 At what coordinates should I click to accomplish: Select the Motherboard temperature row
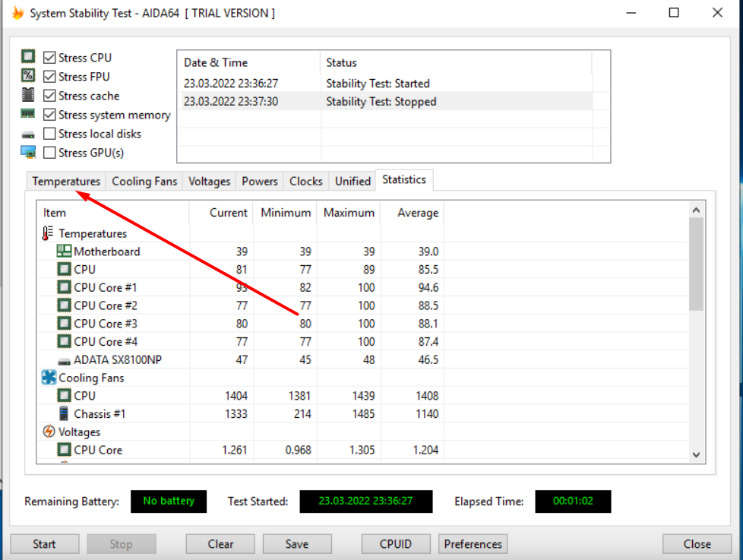coord(362,251)
